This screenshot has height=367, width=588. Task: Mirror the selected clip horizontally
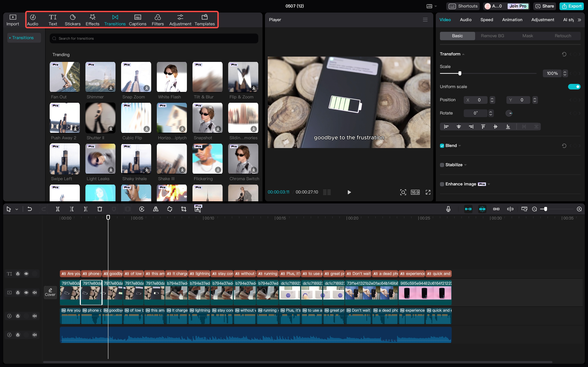pos(156,209)
